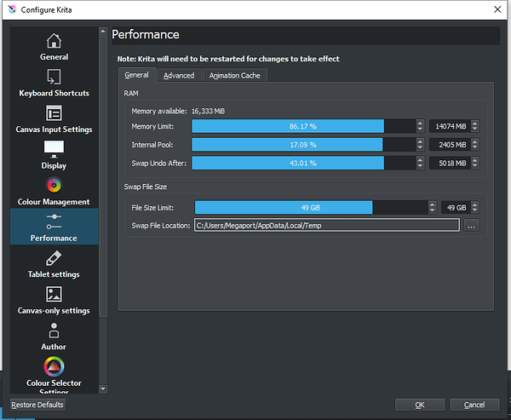Increase Memory Limit percentage with up arrow
This screenshot has width=511, height=420.
[420, 123]
